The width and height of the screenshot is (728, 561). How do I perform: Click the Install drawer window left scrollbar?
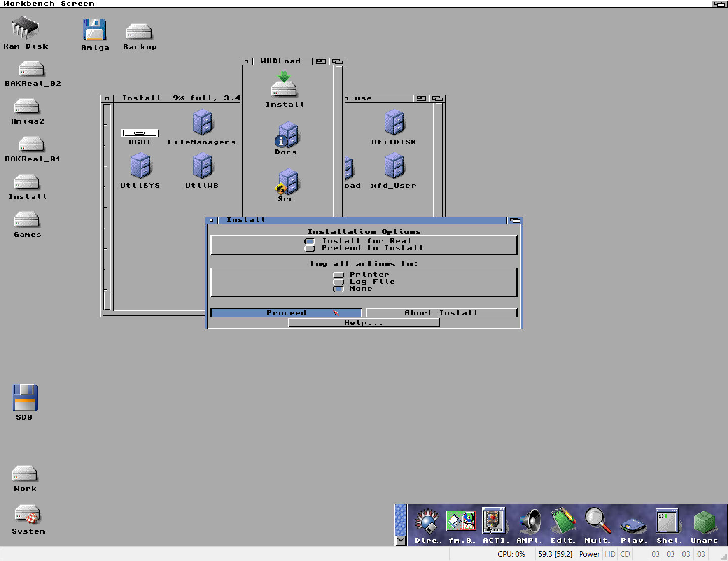coord(107,206)
